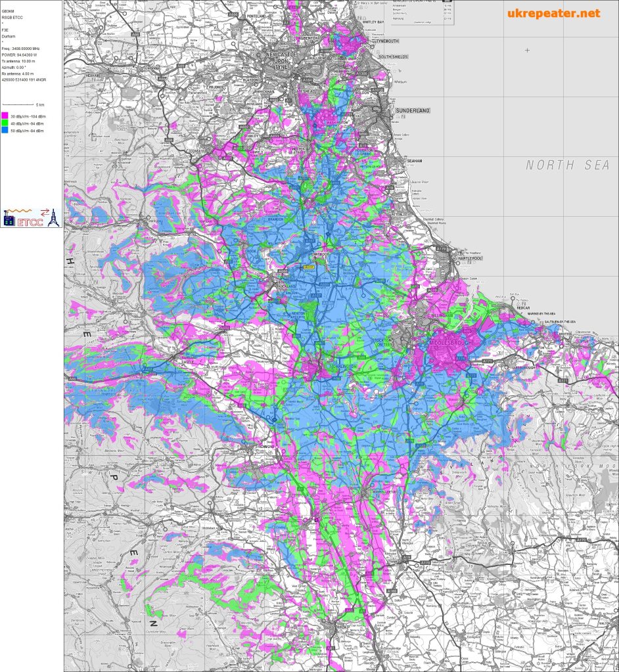Image resolution: width=619 pixels, height=672 pixels.
Task: Click the green 40 dBµV/m legend swatch
Action: click(x=5, y=123)
